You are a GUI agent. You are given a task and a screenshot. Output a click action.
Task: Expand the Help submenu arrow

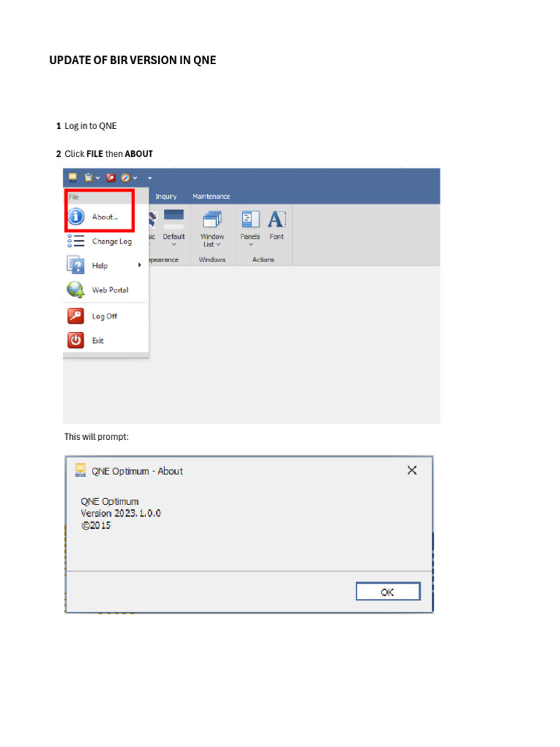pyautogui.click(x=139, y=265)
